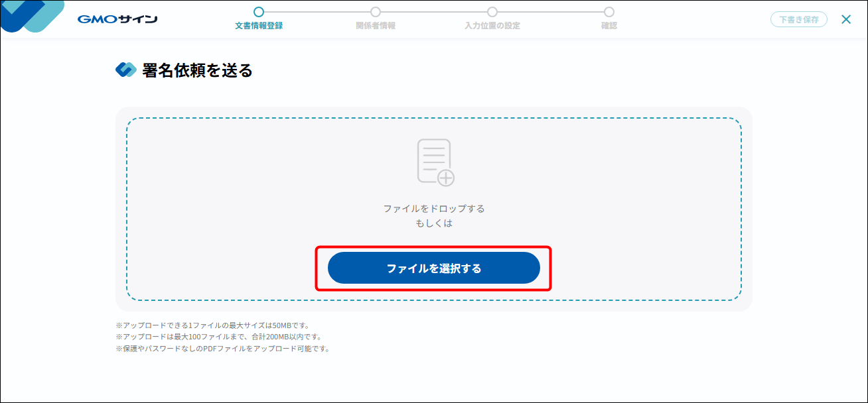Click the 確認 step circle
The image size is (868, 403).
click(609, 12)
